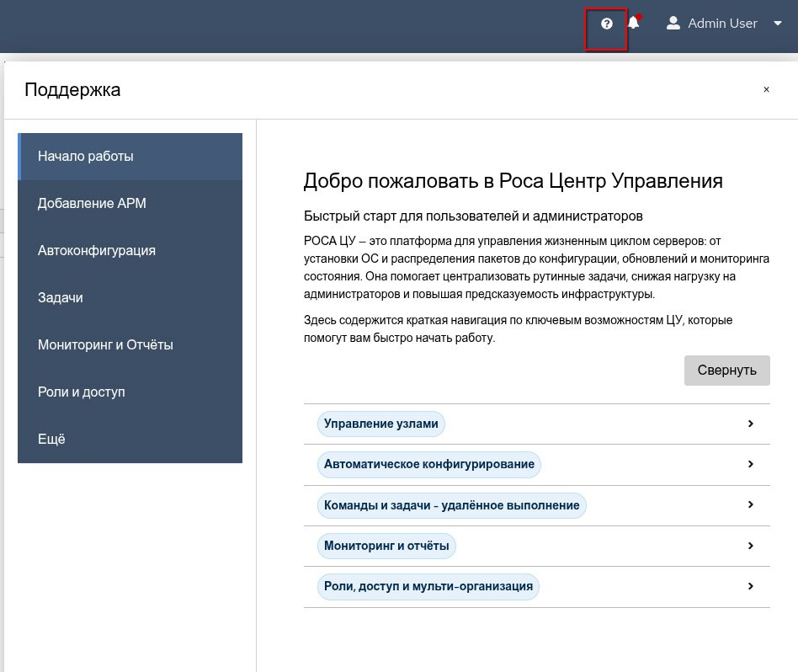
Task: Close the Поддержка support panel
Action: [766, 89]
